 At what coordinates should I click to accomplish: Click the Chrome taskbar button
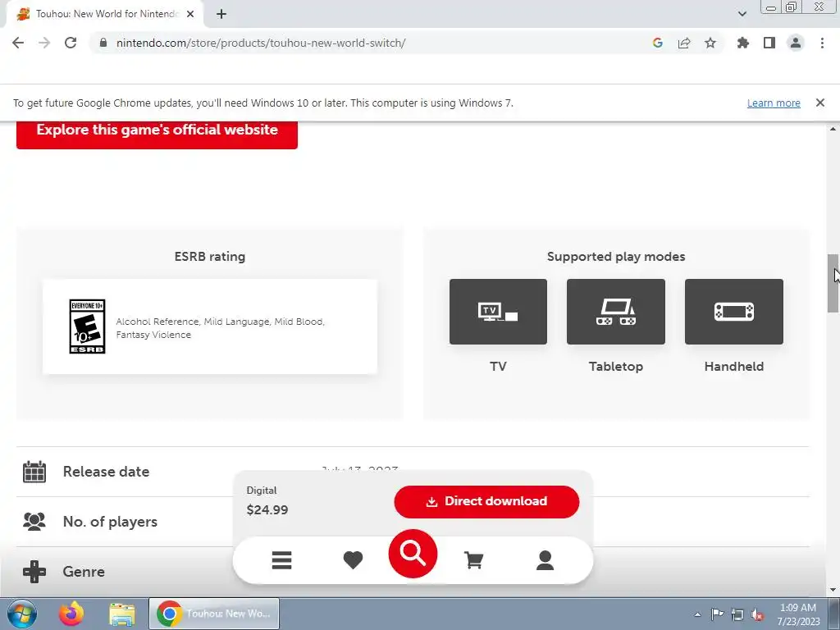(x=214, y=614)
